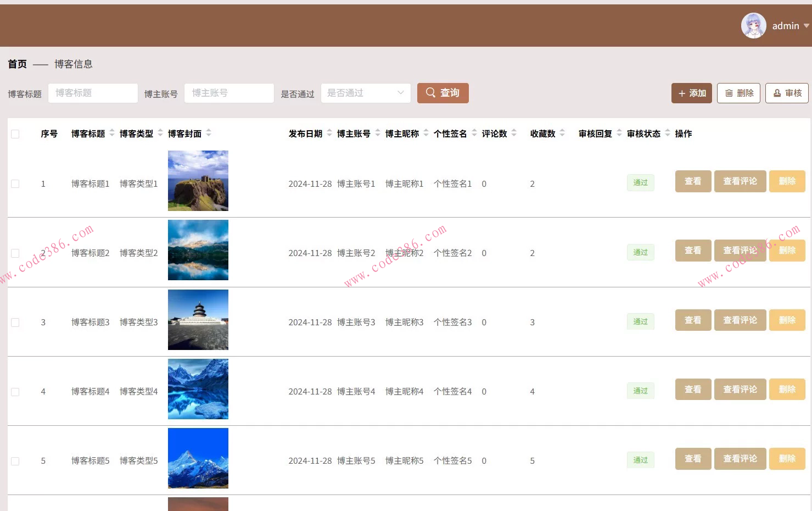This screenshot has width=812, height=511.
Task: Expand the admin account dropdown
Action: coord(805,25)
